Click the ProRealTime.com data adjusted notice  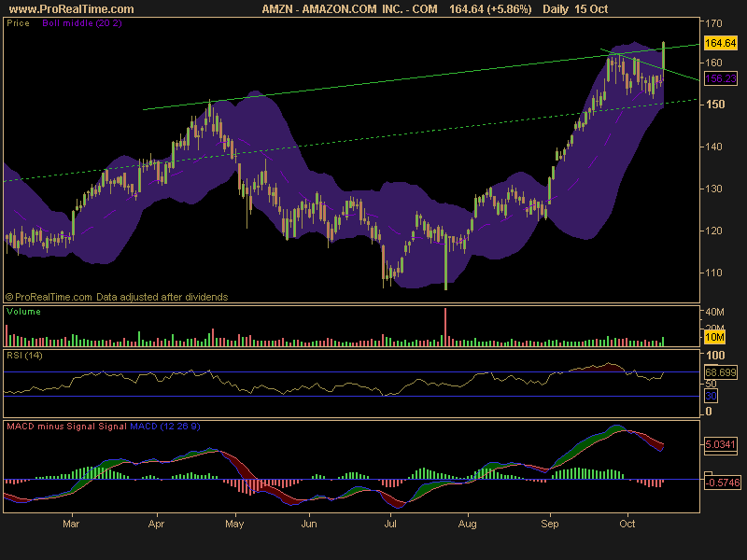coord(117,297)
